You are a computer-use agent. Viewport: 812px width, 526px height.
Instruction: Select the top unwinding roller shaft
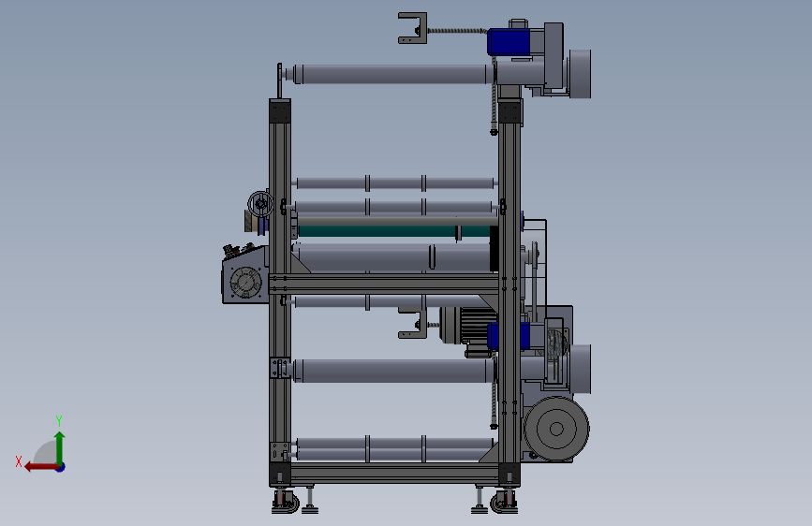point(393,74)
